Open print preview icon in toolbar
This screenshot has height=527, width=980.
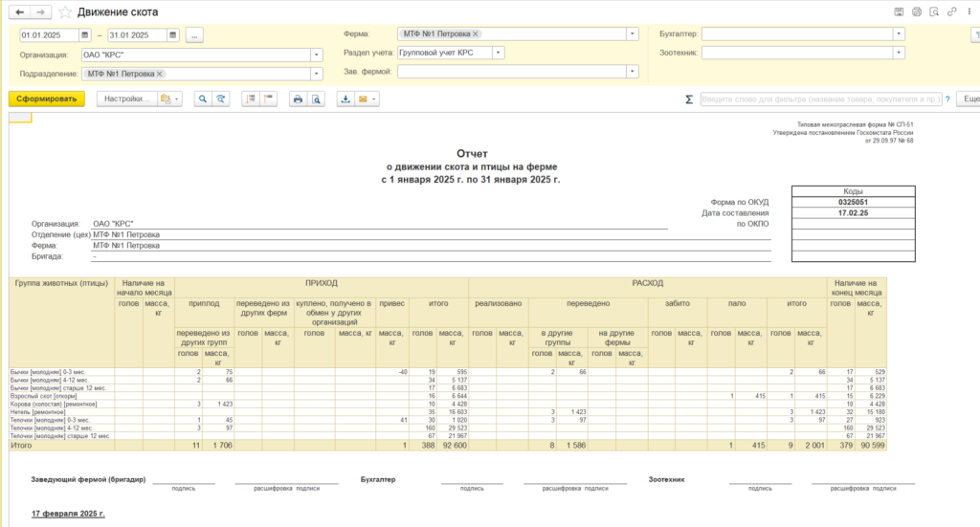coord(316,99)
